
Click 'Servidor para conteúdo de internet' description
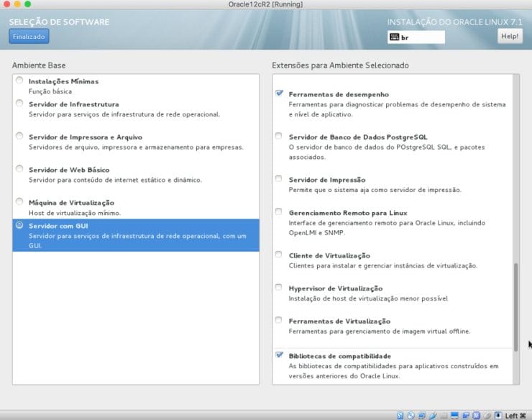115,180
